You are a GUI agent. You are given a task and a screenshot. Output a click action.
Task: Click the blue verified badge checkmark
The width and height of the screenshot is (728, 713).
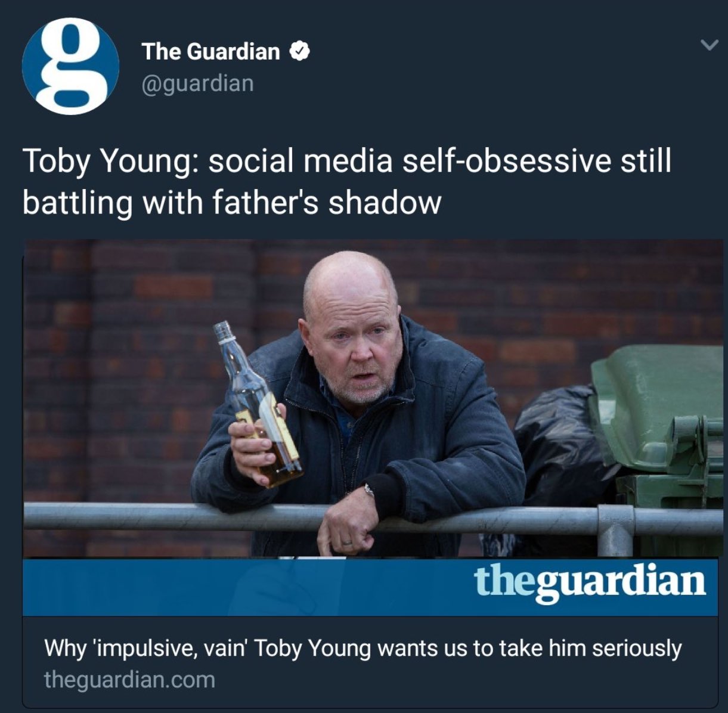coord(299,52)
